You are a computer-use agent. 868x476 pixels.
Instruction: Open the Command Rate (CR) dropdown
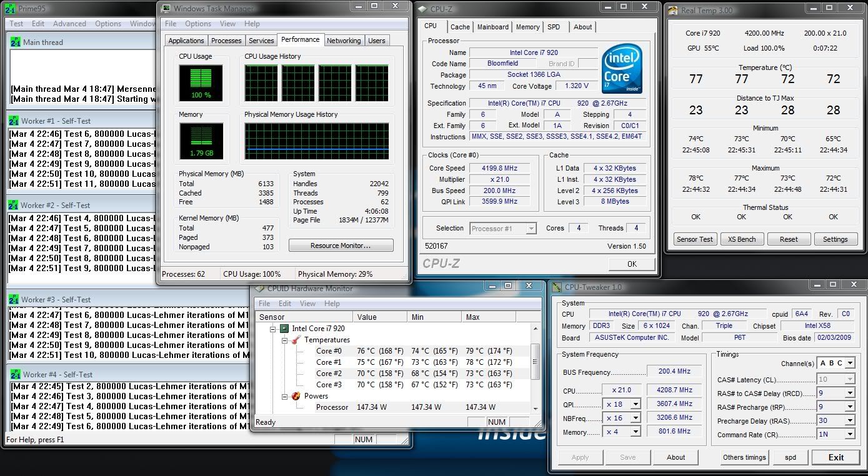[850, 434]
